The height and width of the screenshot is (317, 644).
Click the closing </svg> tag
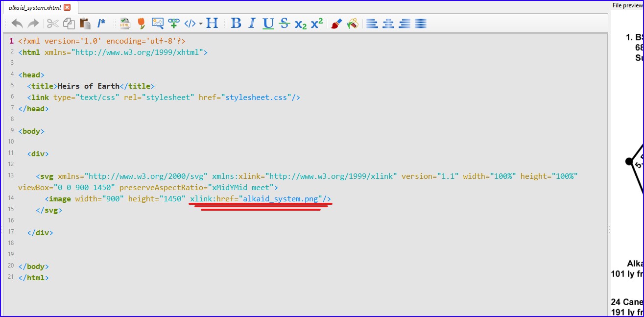(x=49, y=210)
